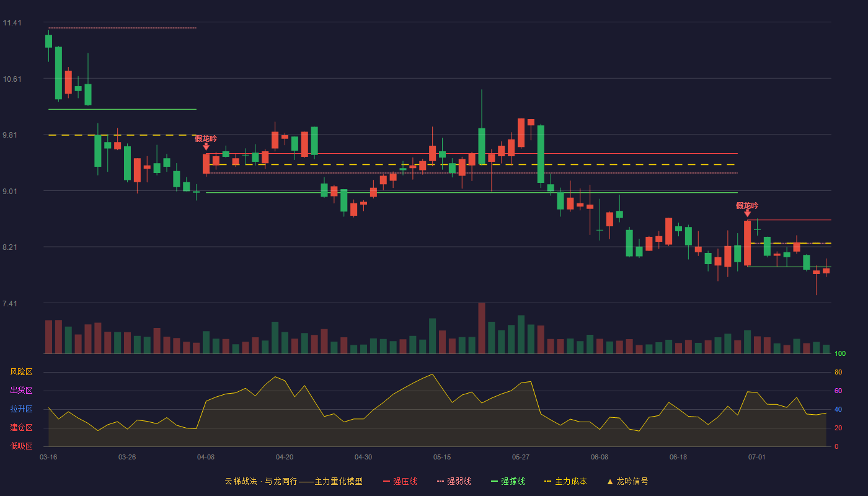Click the 04-08 date axis label
Screen dimensions: 868x496
pos(206,457)
